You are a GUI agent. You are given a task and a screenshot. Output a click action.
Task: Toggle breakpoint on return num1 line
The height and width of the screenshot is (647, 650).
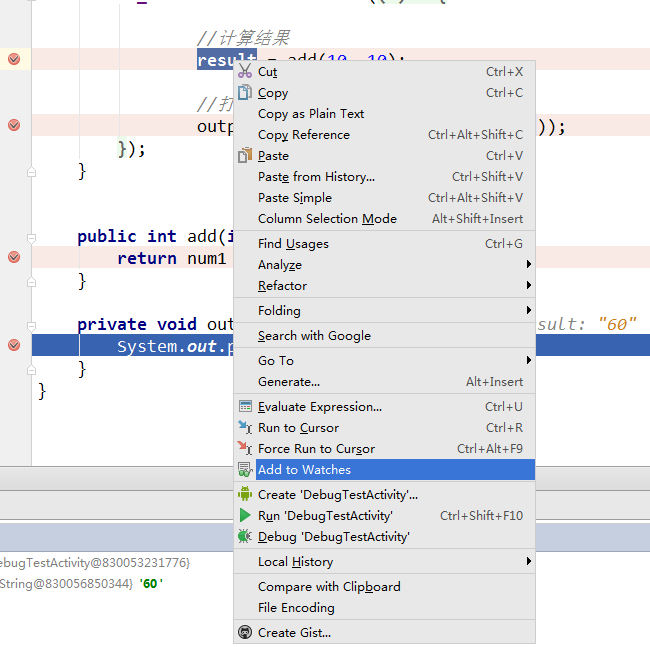point(14,257)
